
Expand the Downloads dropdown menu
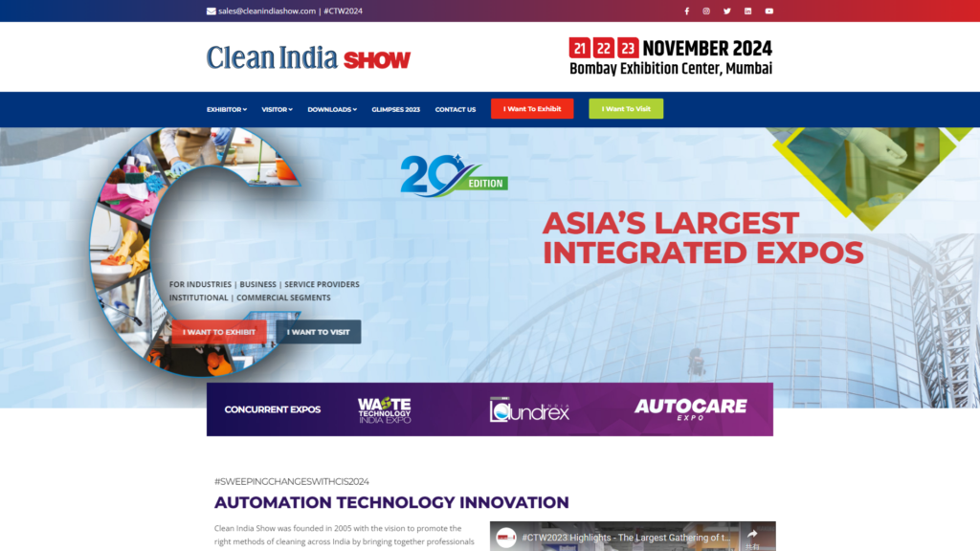[332, 109]
